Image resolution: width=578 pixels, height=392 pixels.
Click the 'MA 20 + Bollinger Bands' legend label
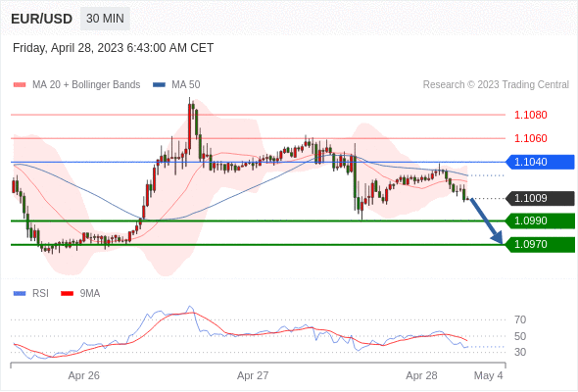pos(86,85)
